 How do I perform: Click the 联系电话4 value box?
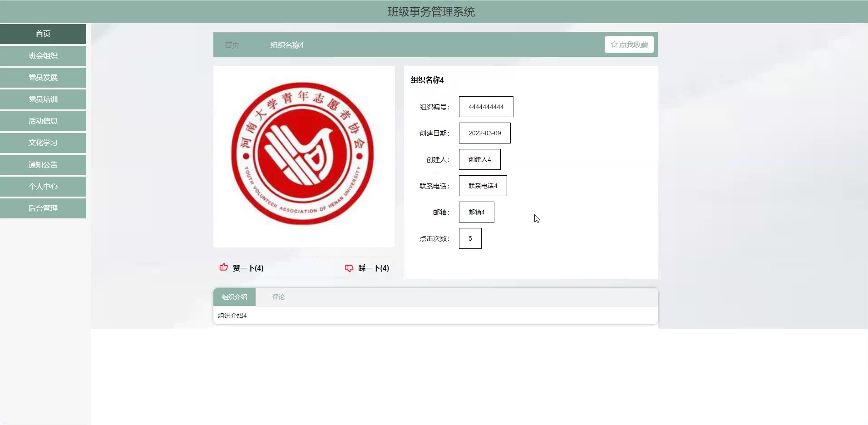click(x=483, y=186)
